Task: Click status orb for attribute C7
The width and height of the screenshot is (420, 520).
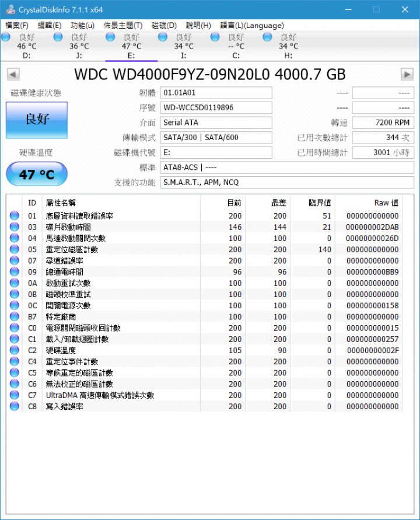Action: click(14, 395)
